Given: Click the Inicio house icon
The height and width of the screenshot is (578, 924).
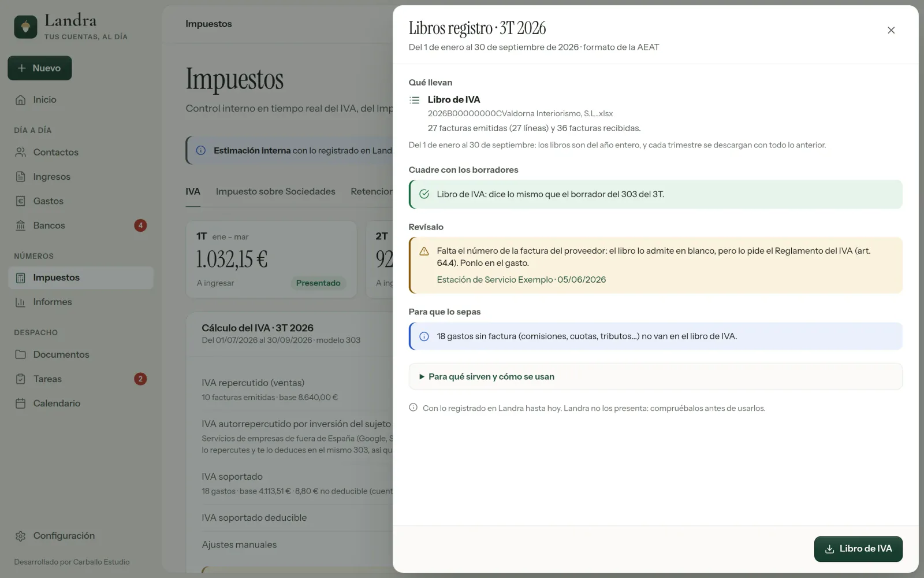Looking at the screenshot, I should coord(21,100).
